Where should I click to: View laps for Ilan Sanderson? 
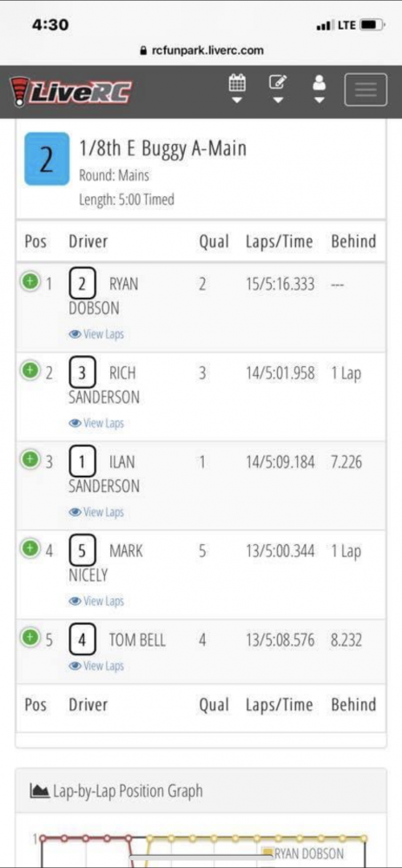click(96, 513)
